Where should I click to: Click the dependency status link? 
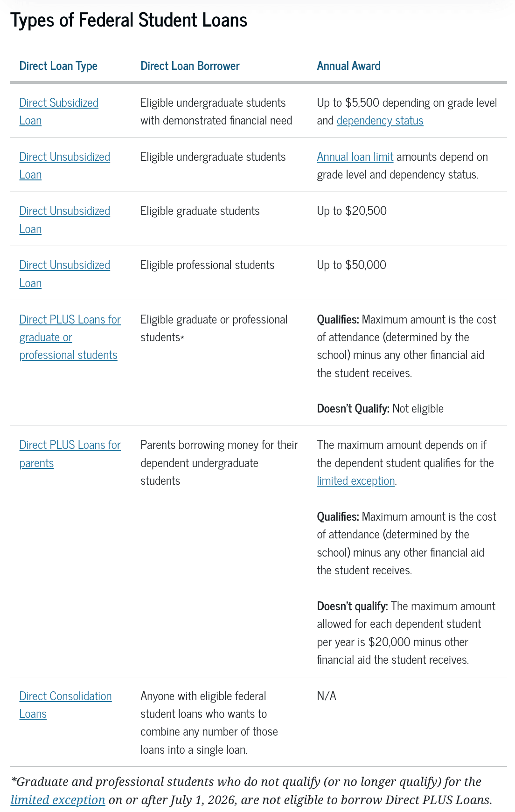380,120
